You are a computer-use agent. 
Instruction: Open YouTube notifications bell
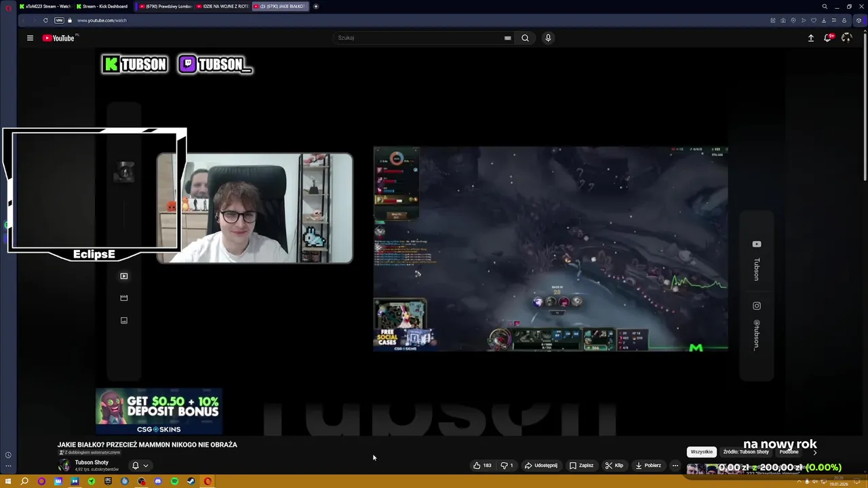pyautogui.click(x=828, y=38)
